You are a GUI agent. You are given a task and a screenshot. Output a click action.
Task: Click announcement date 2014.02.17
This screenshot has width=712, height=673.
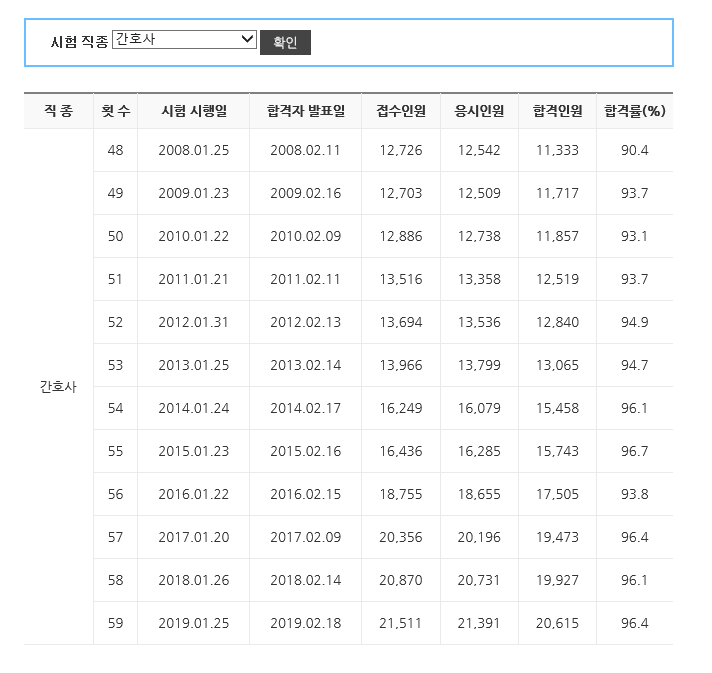point(306,408)
